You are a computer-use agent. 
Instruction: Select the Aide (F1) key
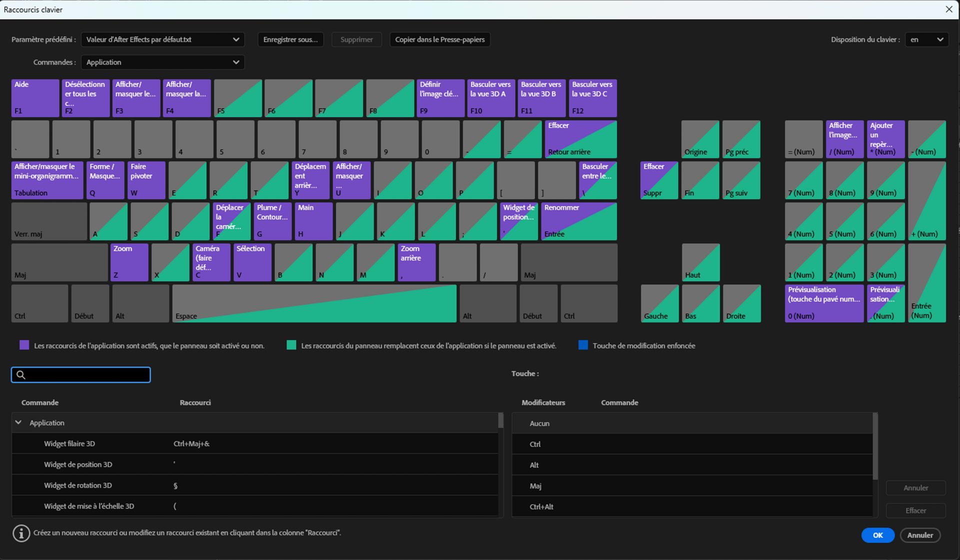coord(35,97)
